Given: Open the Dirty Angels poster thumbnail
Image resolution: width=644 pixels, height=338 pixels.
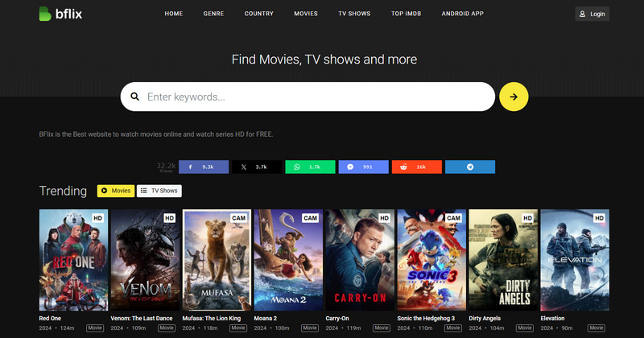Looking at the screenshot, I should pyautogui.click(x=503, y=260).
